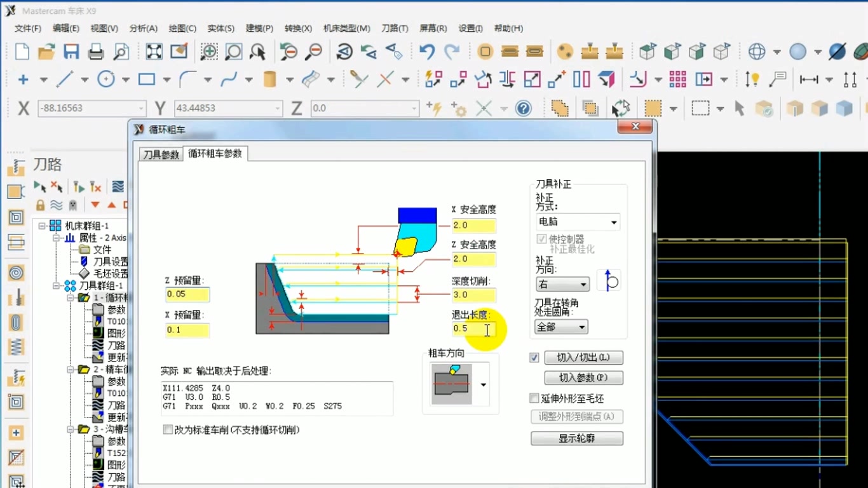Select the cylinder primitive tool icon
This screenshot has height=488, width=868.
point(269,79)
